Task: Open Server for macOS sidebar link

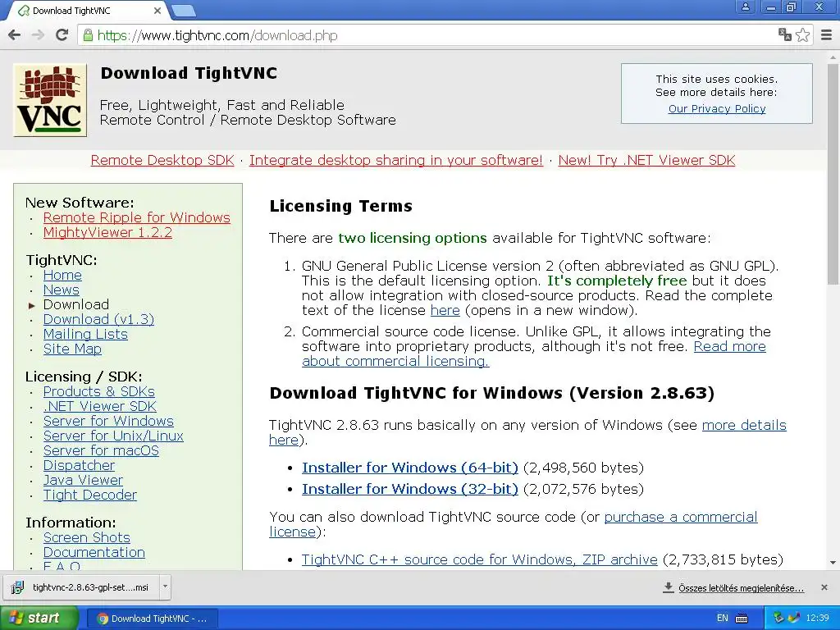Action: pos(101,450)
